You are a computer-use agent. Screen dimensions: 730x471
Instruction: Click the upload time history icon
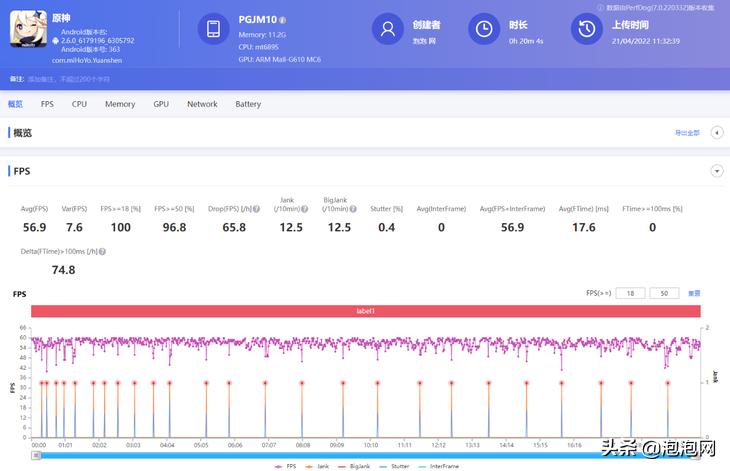(x=585, y=29)
